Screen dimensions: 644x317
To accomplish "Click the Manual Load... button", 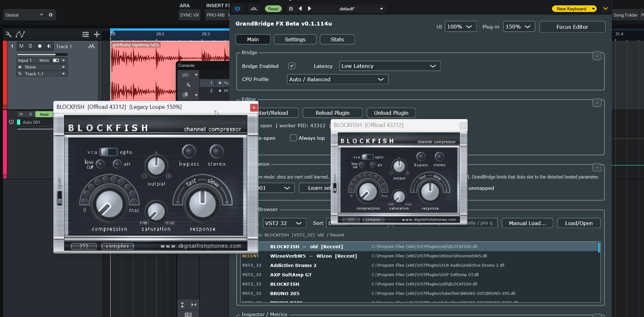I will click(527, 223).
